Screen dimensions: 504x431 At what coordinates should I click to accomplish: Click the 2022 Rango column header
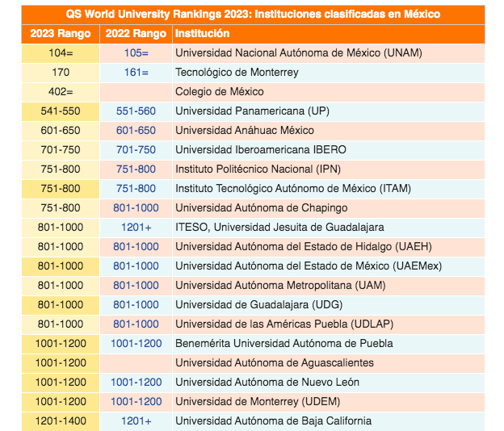coord(136,34)
